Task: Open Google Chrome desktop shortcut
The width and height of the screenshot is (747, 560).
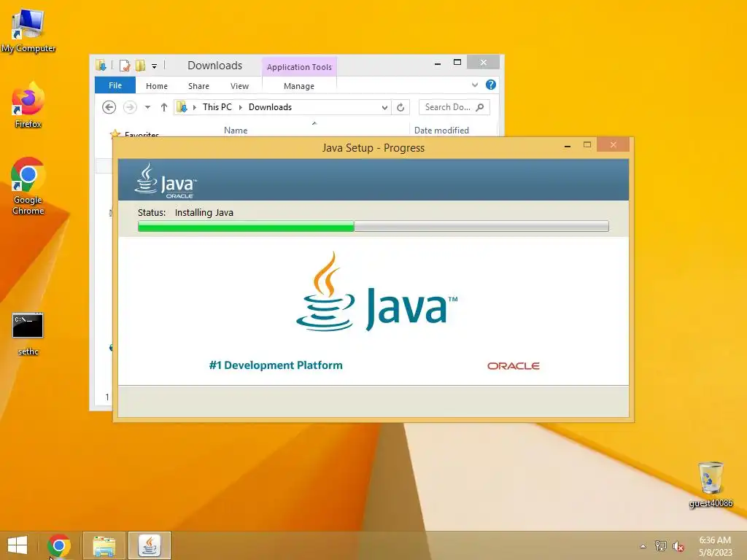Action: [x=28, y=186]
